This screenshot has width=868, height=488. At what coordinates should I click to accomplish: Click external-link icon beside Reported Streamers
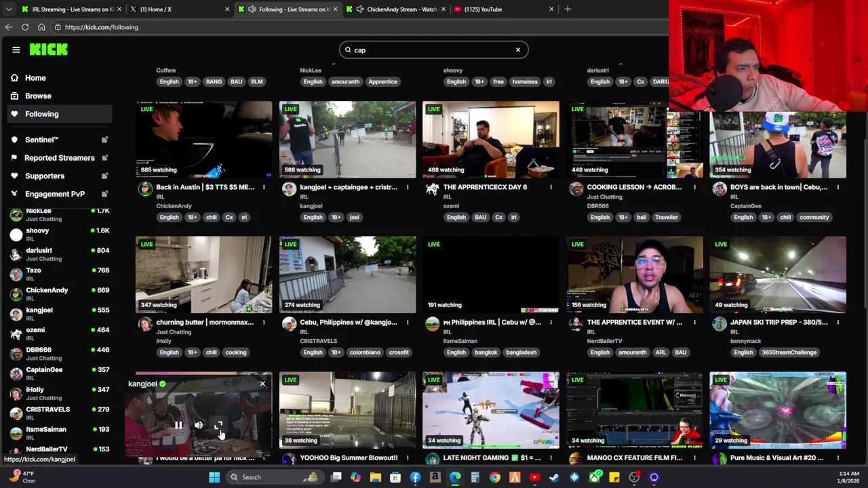104,158
